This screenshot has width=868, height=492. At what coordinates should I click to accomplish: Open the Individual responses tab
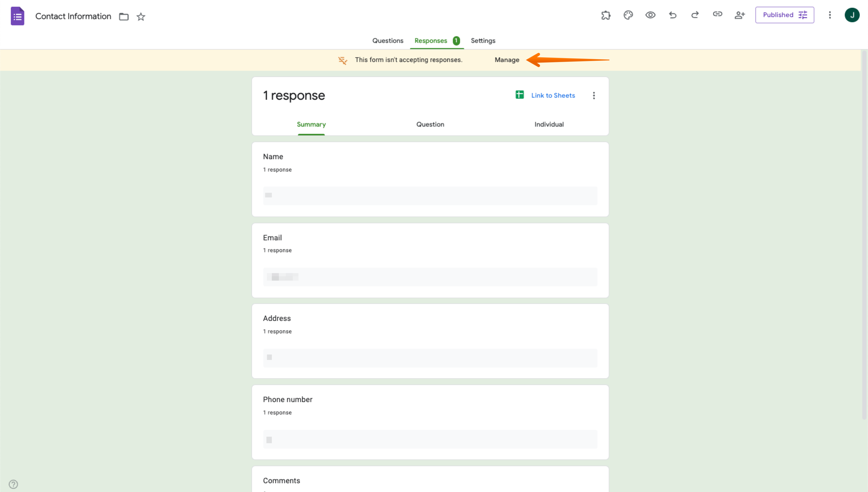(x=549, y=124)
